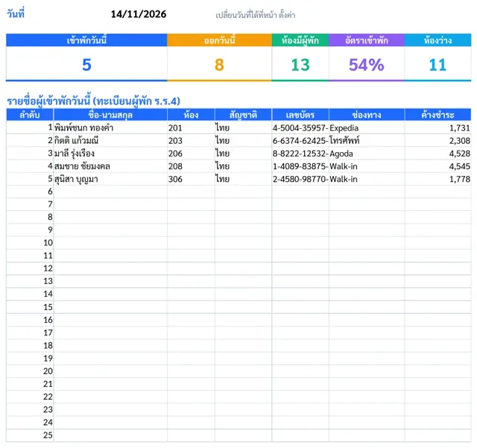Select the ห้องว่าง header
Image resolution: width=477 pixels, height=448 pixels.
437,40
